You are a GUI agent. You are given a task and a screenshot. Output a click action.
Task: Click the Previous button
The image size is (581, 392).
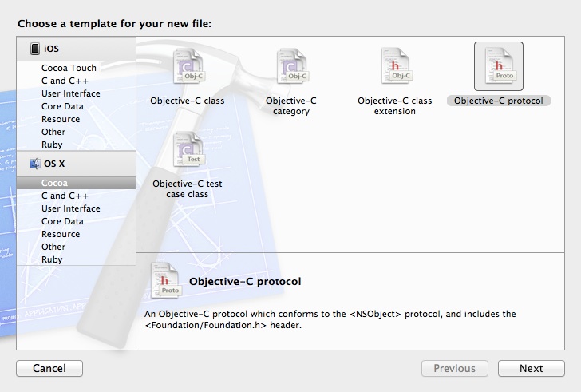(x=455, y=368)
